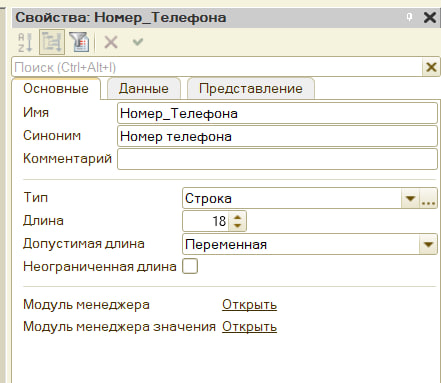
Task: Close the Свойства panel
Action: pyautogui.click(x=430, y=17)
